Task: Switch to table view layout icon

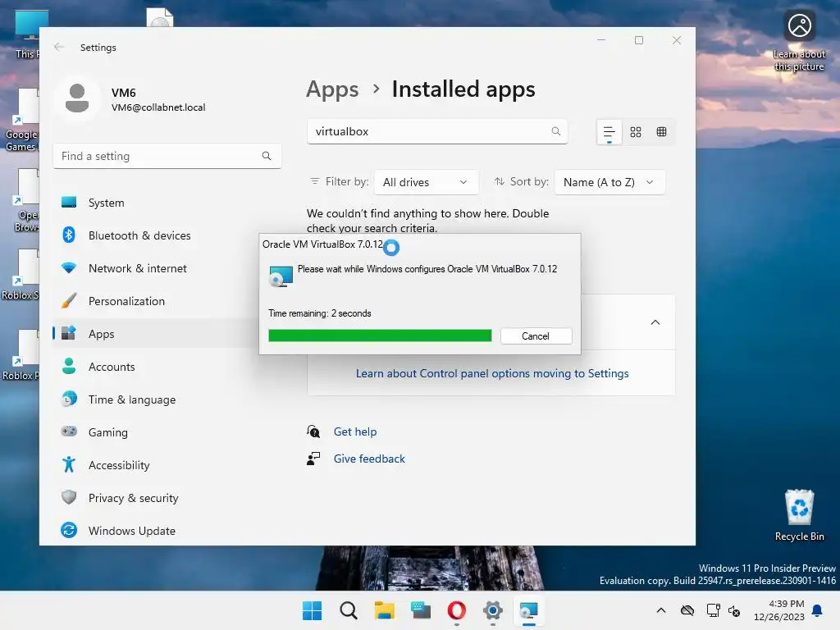Action: pyautogui.click(x=662, y=132)
